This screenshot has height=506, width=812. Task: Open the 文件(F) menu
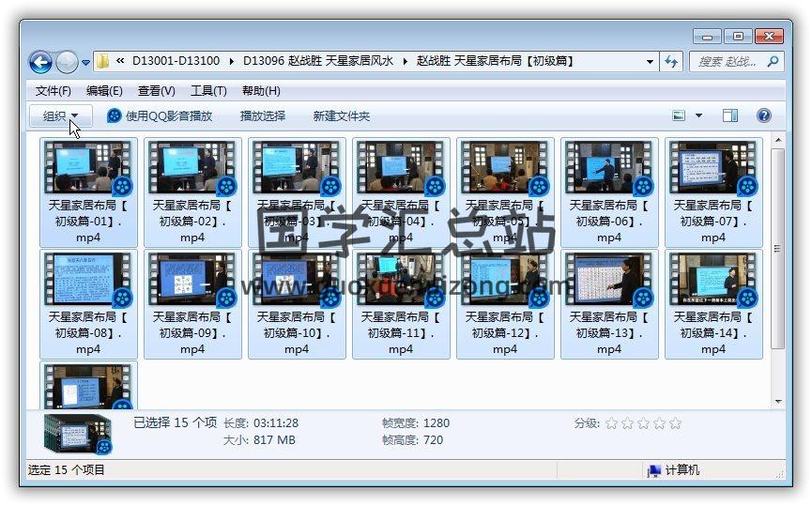point(54,91)
